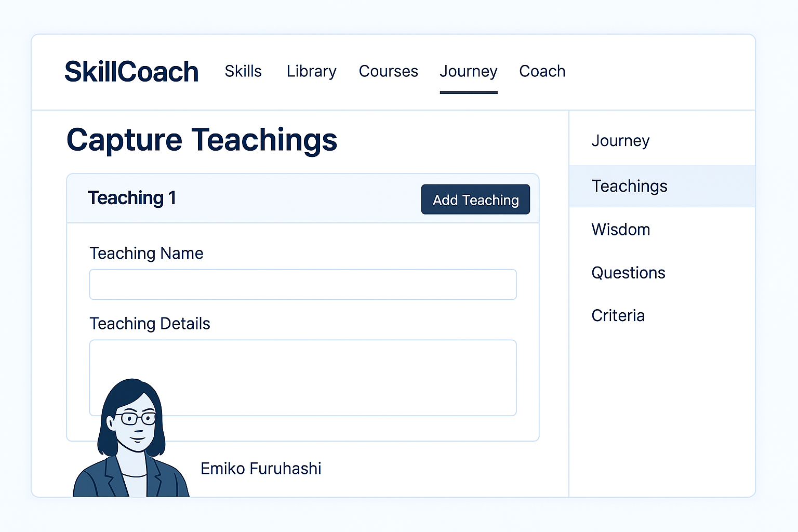Open the Skills section in the top navigation

(x=243, y=71)
